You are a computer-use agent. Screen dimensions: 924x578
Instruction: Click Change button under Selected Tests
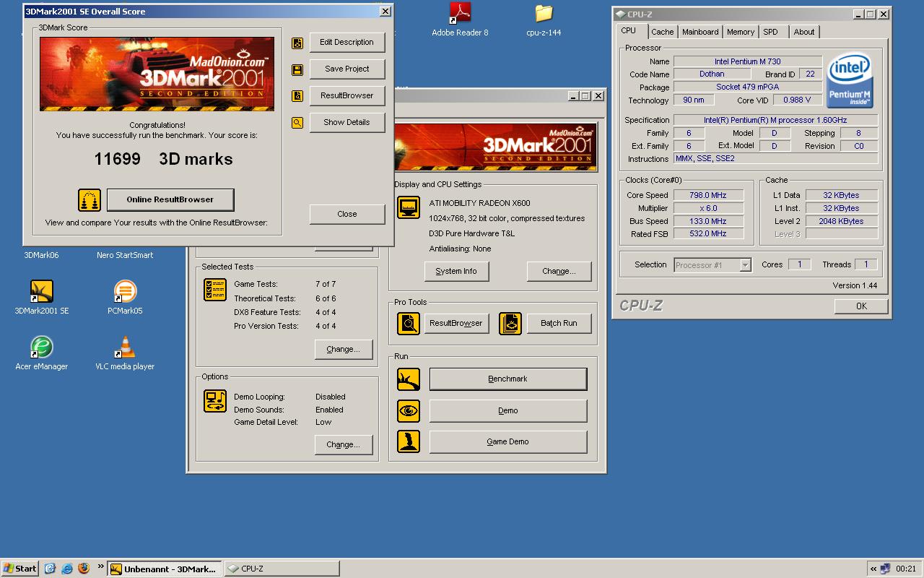(343, 350)
